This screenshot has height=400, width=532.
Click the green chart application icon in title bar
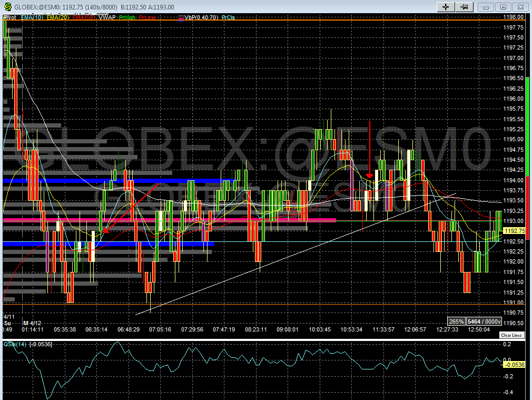click(7, 7)
